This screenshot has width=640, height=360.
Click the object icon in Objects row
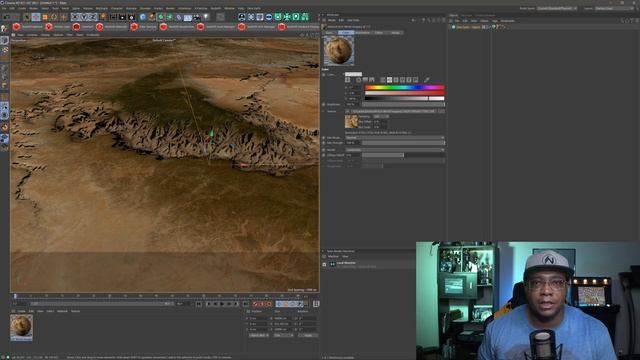point(453,27)
